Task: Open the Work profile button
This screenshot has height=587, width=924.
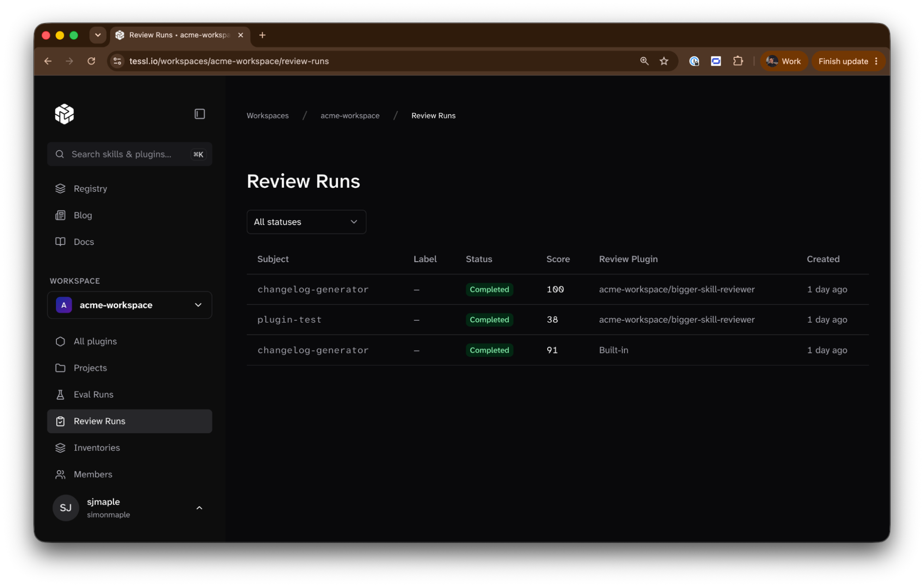Action: pyautogui.click(x=784, y=61)
